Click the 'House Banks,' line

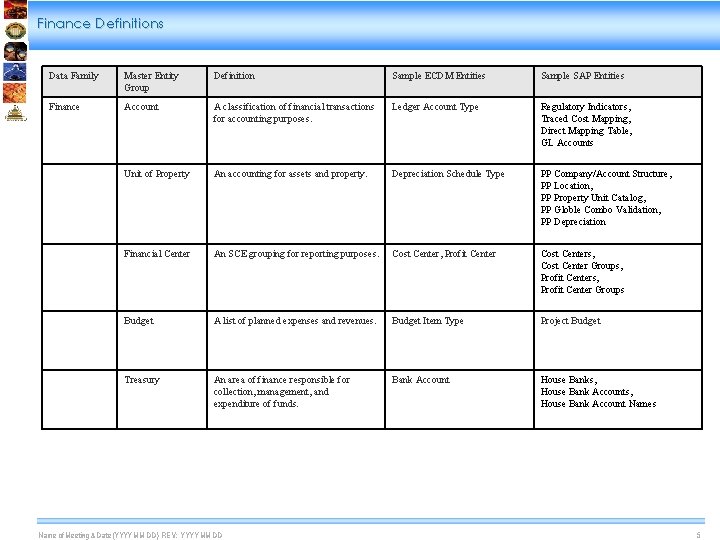tap(568, 380)
